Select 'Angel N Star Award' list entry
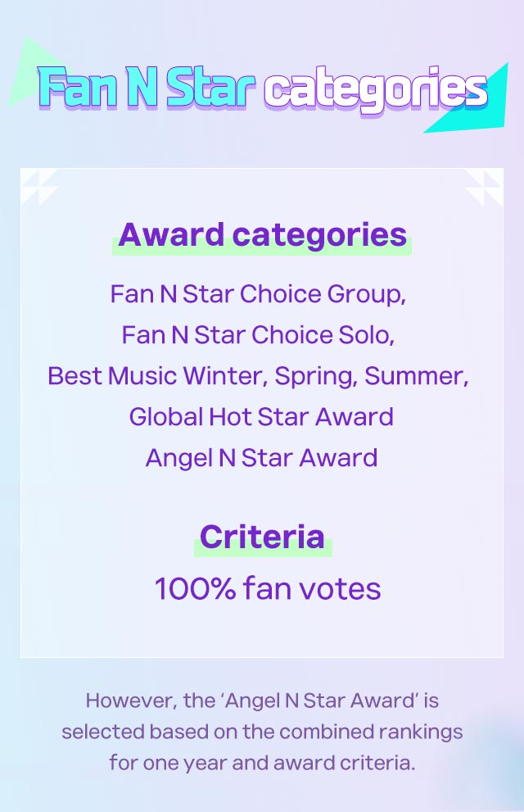The height and width of the screenshot is (812, 524). tap(261, 458)
